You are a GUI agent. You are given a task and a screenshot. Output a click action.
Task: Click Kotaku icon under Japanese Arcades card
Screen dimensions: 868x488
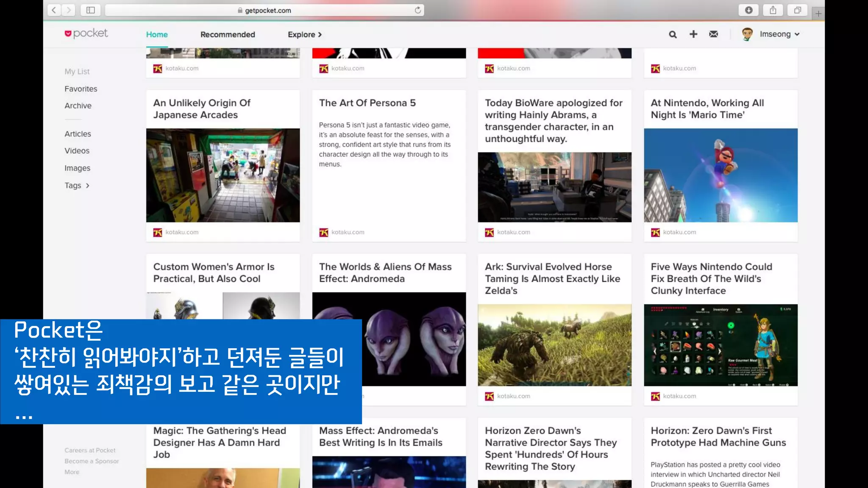(158, 233)
